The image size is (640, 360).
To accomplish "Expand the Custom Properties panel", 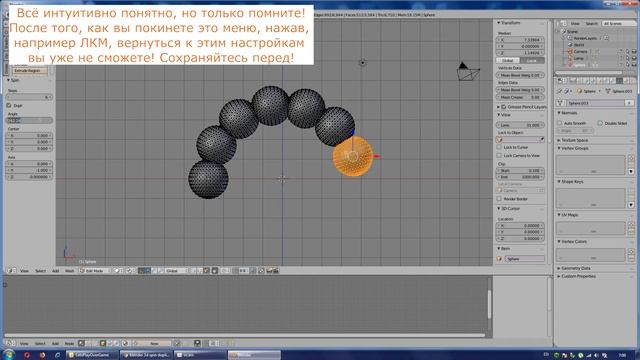I will tap(559, 276).
